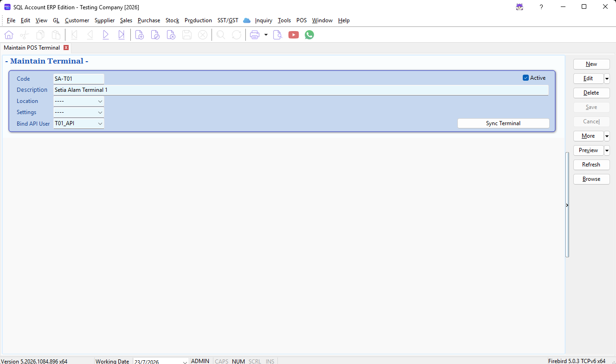Click the Print toolbar icon

pos(255,35)
